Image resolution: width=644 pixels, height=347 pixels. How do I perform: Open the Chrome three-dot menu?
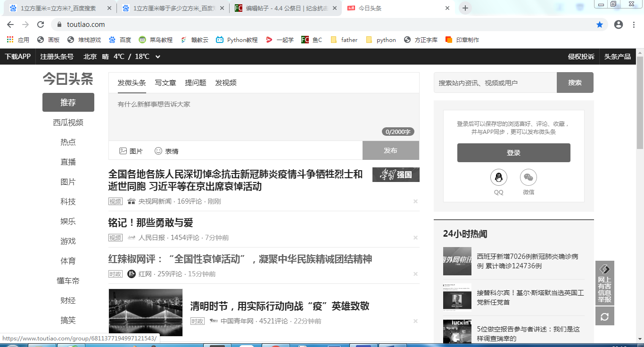(634, 25)
